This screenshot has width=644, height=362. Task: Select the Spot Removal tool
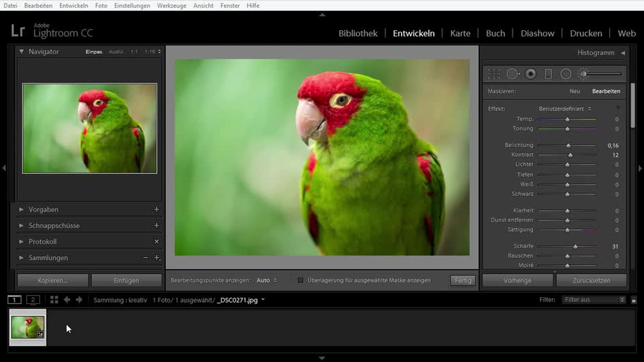pyautogui.click(x=513, y=74)
